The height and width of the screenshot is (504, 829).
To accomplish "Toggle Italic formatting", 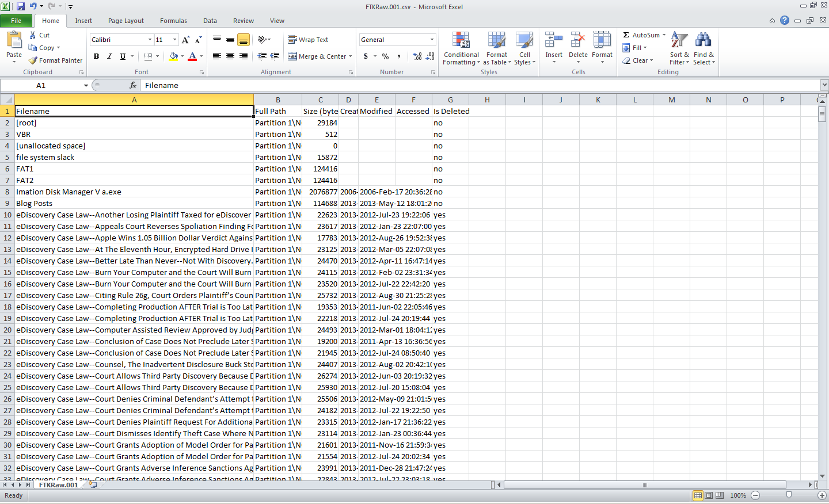I will tap(109, 56).
